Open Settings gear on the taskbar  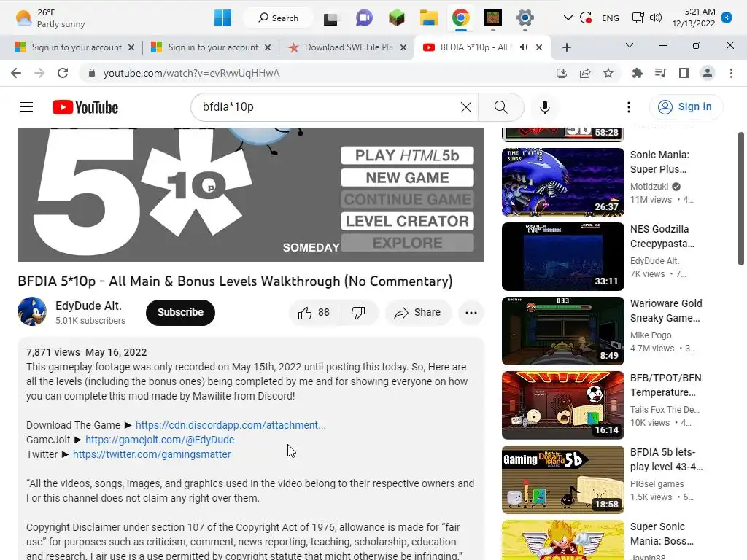pyautogui.click(x=525, y=18)
